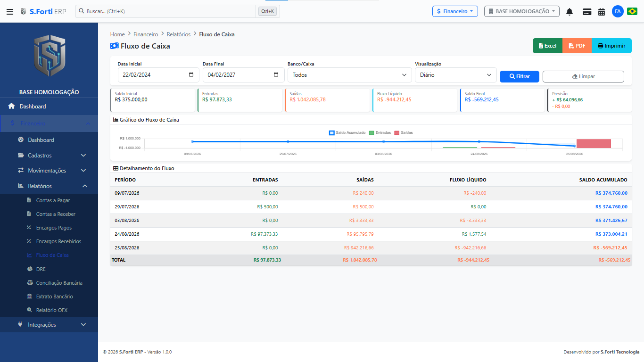Open the hamburger menu icon
Viewport: 644px width, 362px height.
tap(10, 11)
